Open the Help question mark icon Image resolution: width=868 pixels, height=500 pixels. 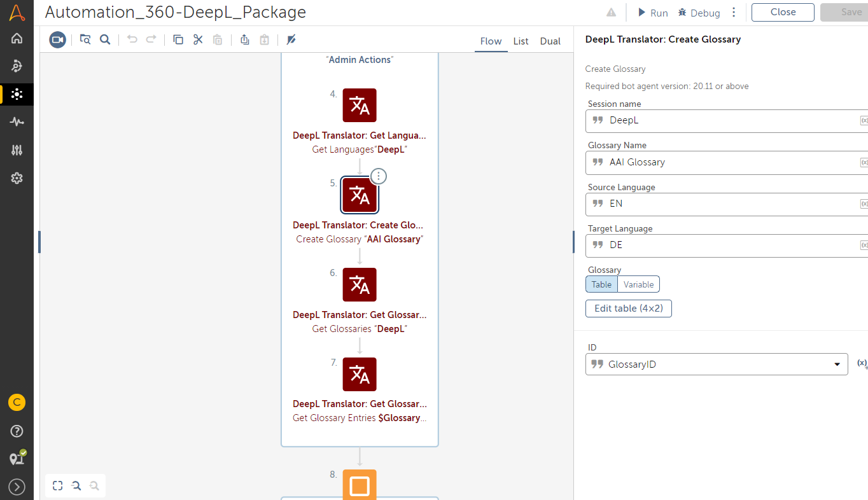coord(17,431)
